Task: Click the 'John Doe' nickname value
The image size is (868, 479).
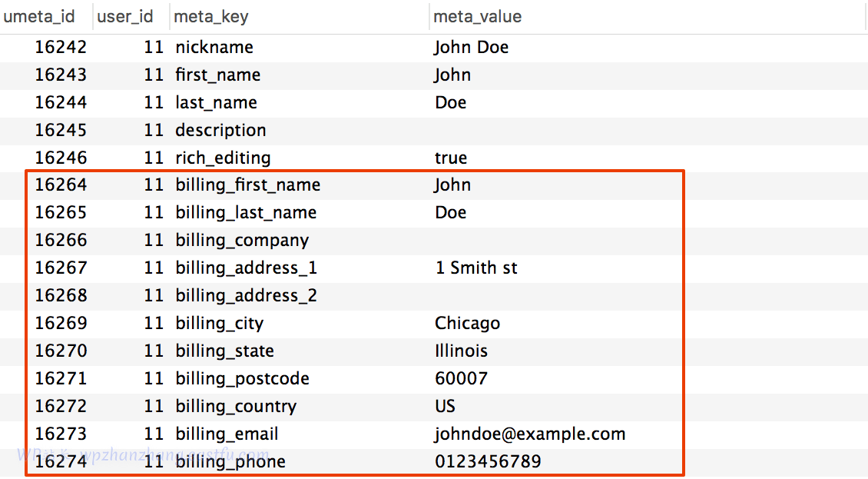Action: (471, 48)
